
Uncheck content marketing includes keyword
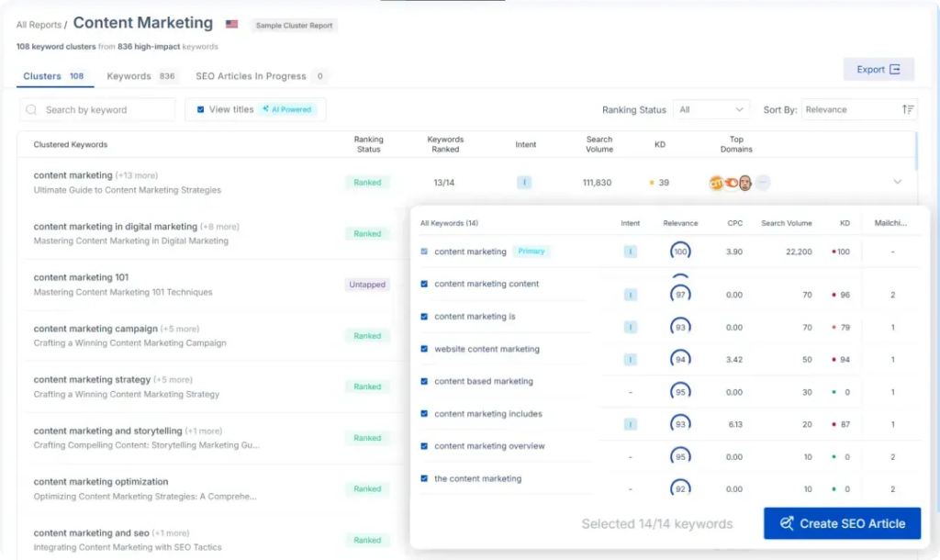(424, 413)
